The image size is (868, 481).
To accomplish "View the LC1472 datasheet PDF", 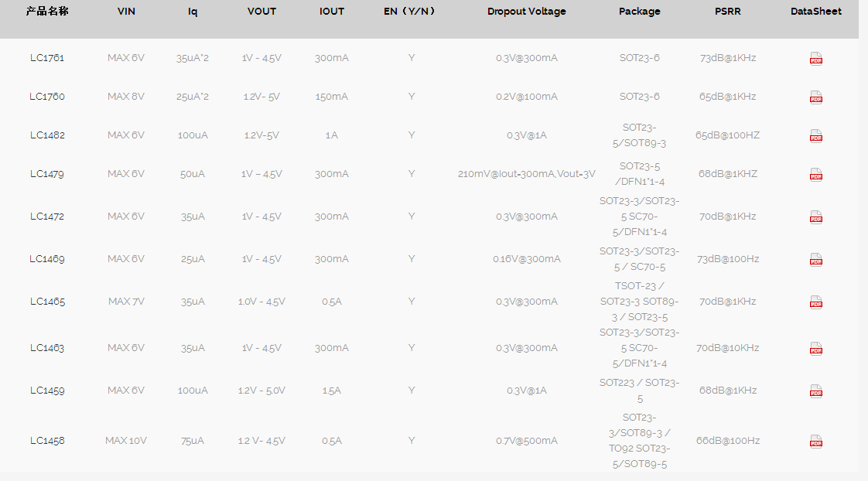I will click(816, 217).
